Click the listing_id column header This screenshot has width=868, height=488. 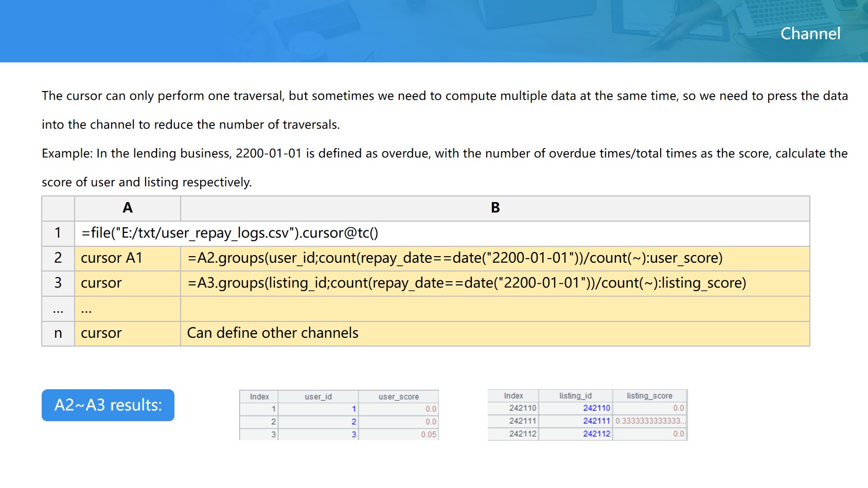tap(575, 395)
